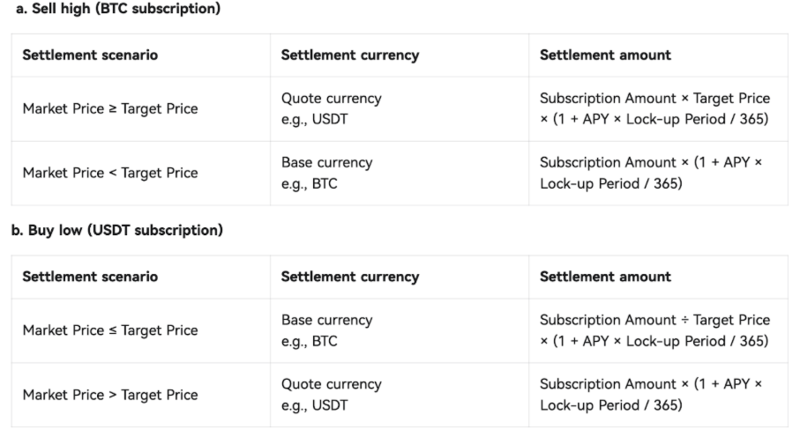Click Base currency BTC cell in Sell high table
This screenshot has width=800, height=437.
pos(326,172)
